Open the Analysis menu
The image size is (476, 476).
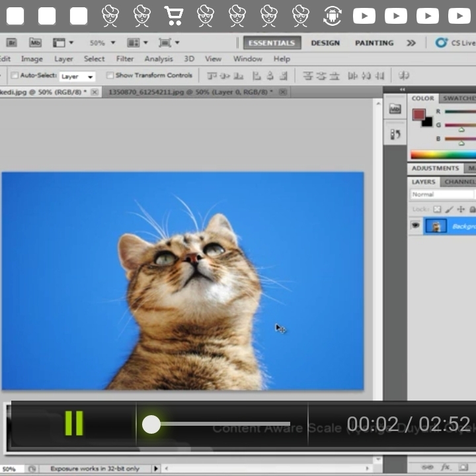click(159, 59)
